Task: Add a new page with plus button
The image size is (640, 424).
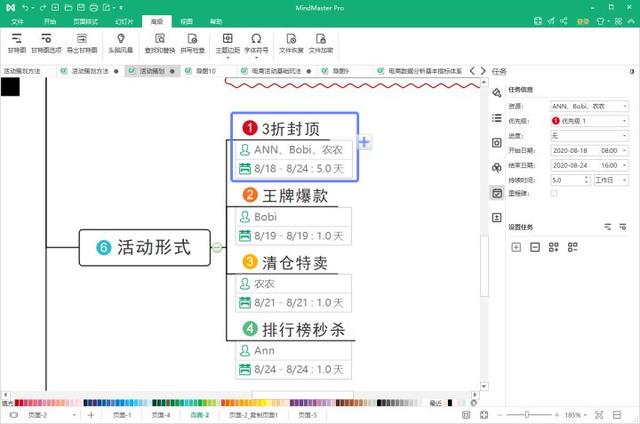Action: click(x=91, y=415)
